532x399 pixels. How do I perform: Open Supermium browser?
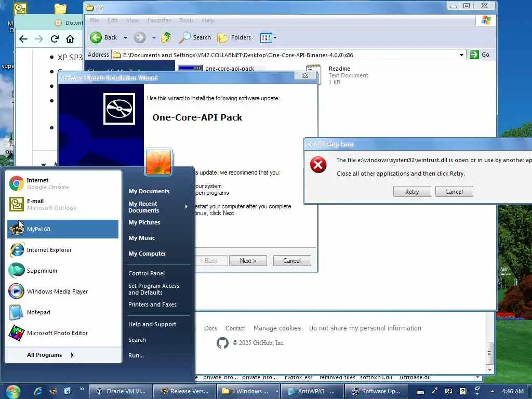63,271
